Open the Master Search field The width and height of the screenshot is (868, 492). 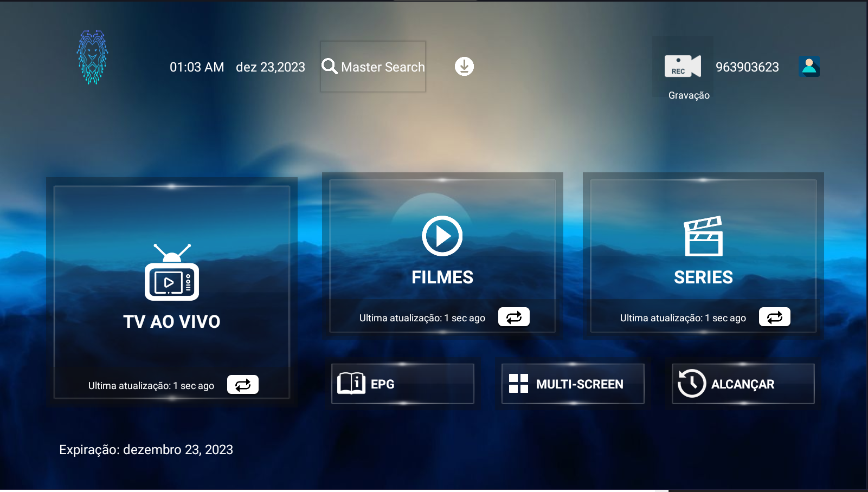point(373,67)
